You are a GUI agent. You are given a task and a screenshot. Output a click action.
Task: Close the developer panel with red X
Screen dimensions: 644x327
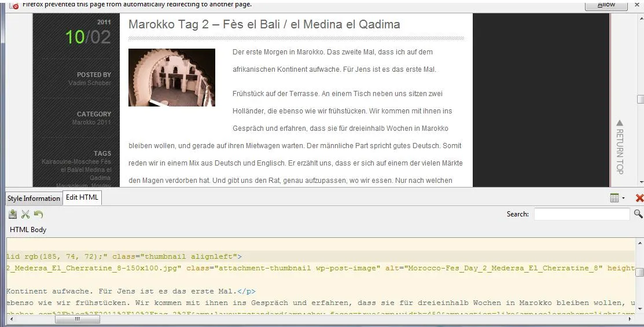(x=639, y=198)
